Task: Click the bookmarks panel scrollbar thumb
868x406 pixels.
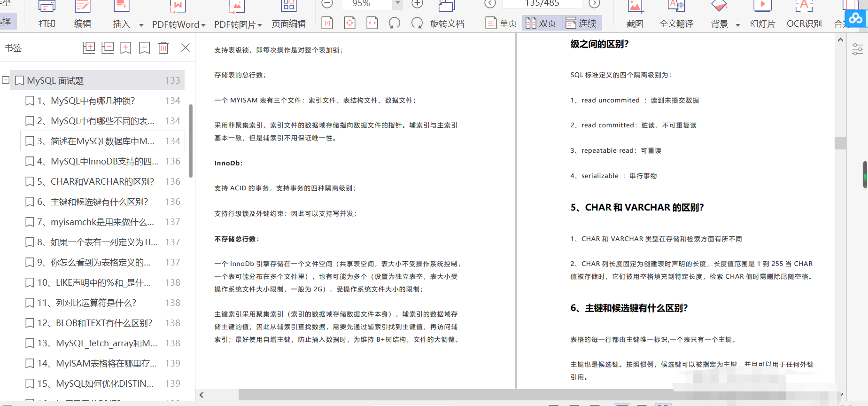Action: [x=191, y=141]
